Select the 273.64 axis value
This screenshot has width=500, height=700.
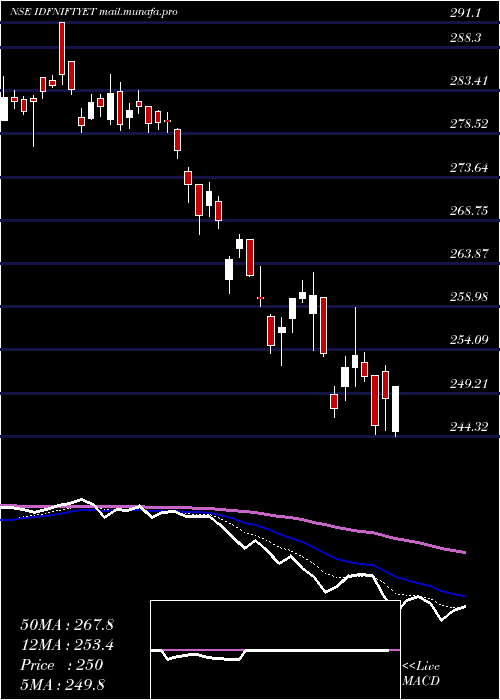pyautogui.click(x=469, y=168)
